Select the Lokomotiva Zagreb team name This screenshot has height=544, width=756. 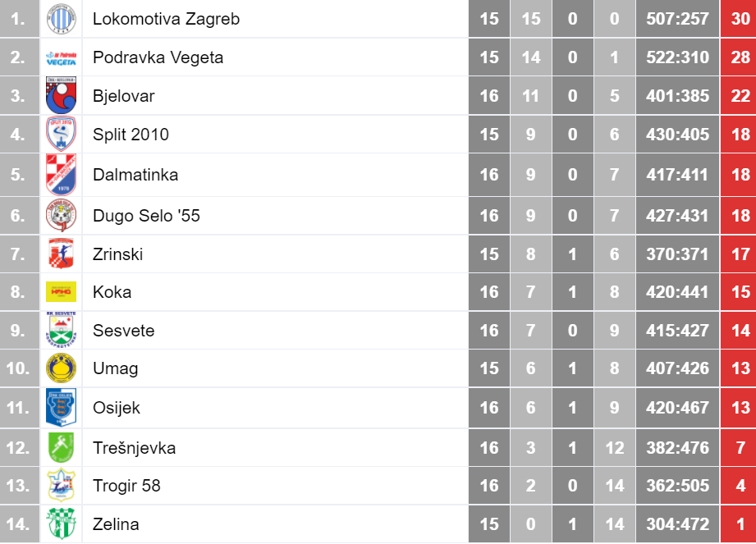point(166,19)
